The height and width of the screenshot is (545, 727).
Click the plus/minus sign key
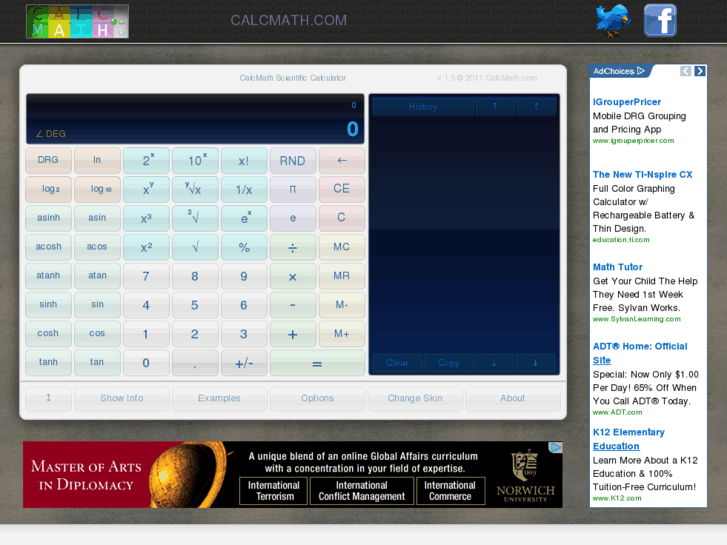[x=244, y=363]
